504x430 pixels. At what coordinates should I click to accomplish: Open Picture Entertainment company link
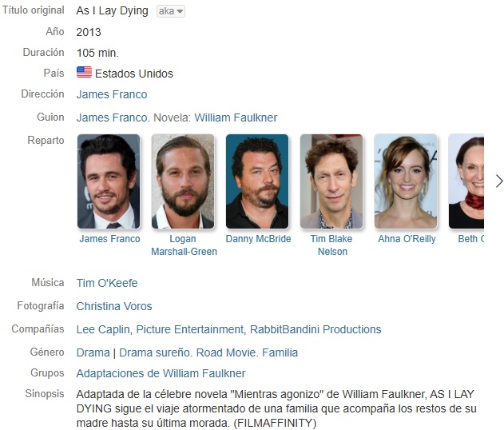tap(190, 329)
